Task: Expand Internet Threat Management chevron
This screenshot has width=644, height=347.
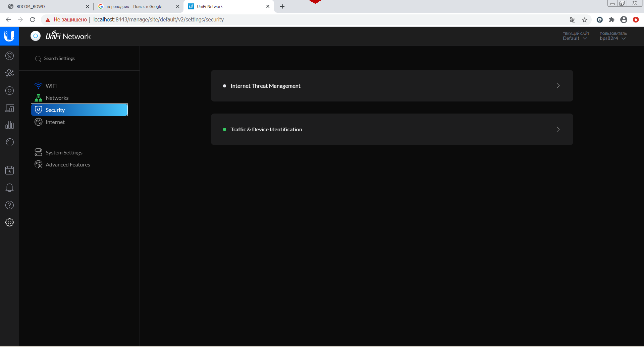Action: coord(558,86)
